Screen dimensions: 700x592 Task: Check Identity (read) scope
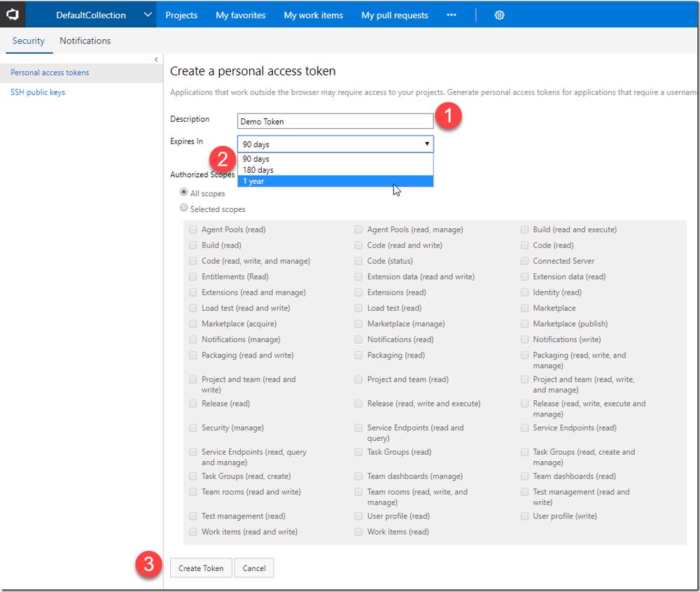(524, 293)
